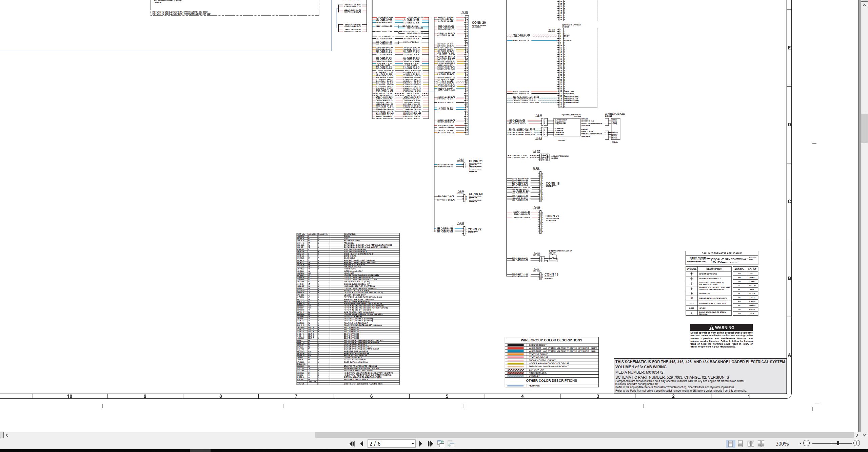This screenshot has height=452, width=868.
Task: Click grid row letter E
Action: pos(789,48)
